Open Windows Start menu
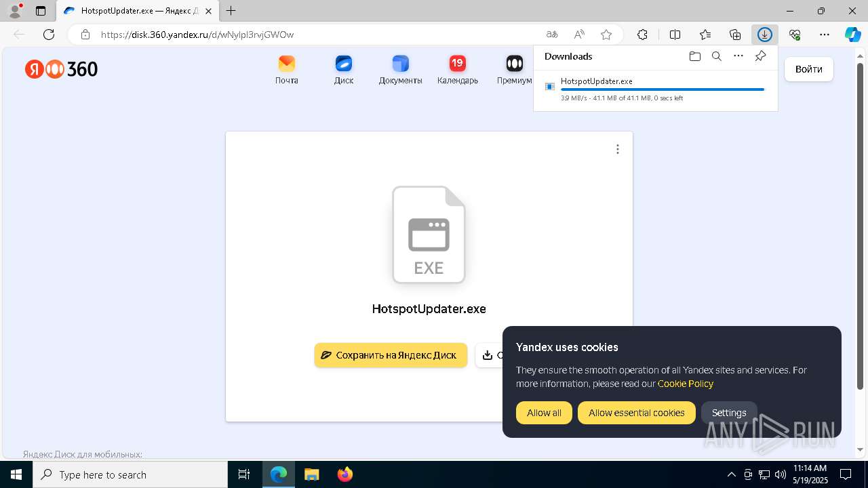This screenshot has width=868, height=488. [x=16, y=474]
